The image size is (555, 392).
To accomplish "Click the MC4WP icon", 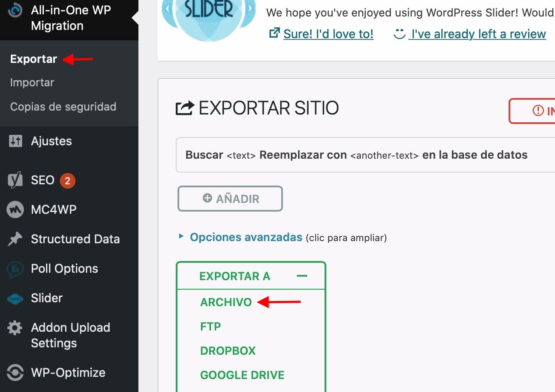I will 15,210.
